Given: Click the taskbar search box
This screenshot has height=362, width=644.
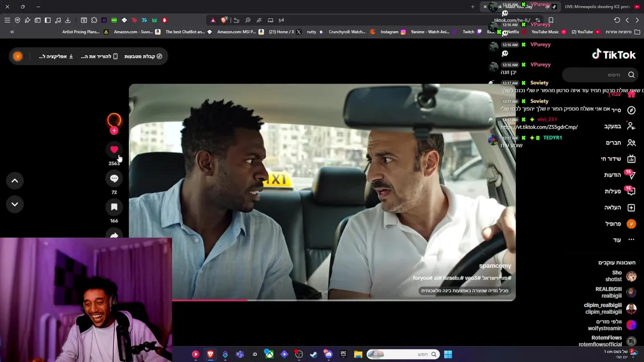Looking at the screenshot, I should [403, 354].
